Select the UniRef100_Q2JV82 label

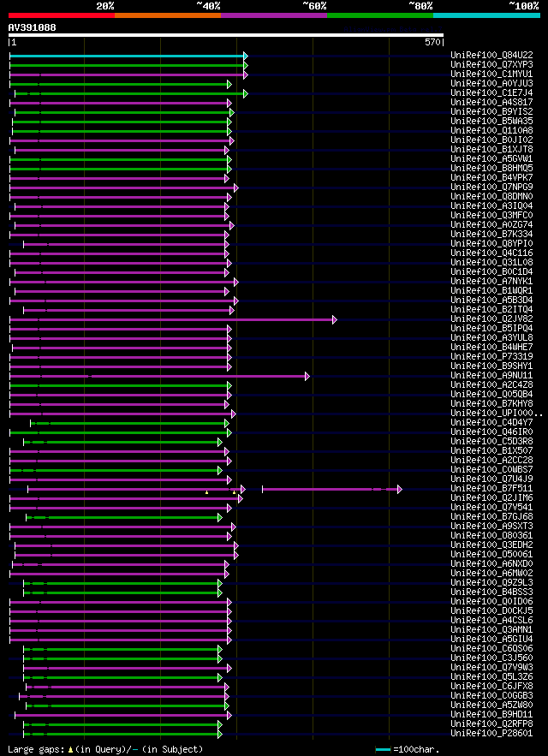pyautogui.click(x=491, y=319)
